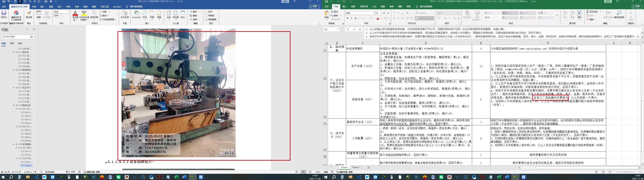Apply Bold formatting in Excel
Screen dimensions: 644x180
[x=347, y=18]
